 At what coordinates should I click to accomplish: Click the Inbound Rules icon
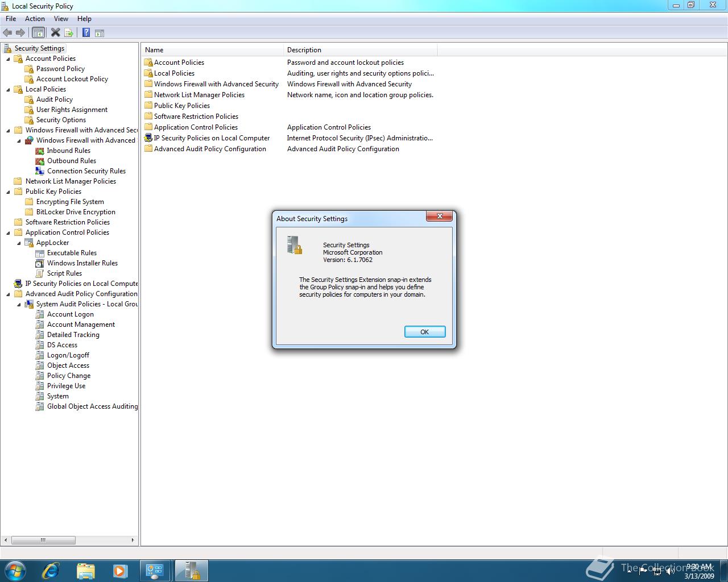tap(40, 151)
